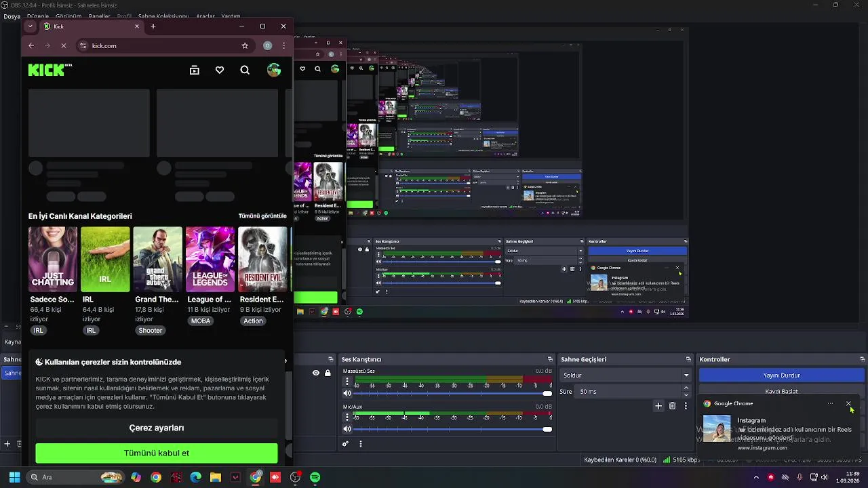Open Kick browse icon in header
The image size is (868, 488).
click(x=195, y=70)
